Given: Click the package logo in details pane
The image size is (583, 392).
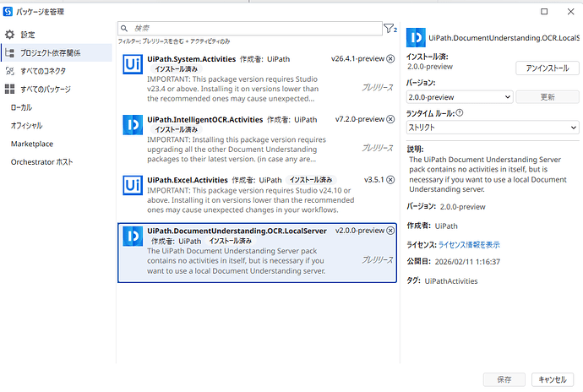Looking at the screenshot, I should point(416,37).
